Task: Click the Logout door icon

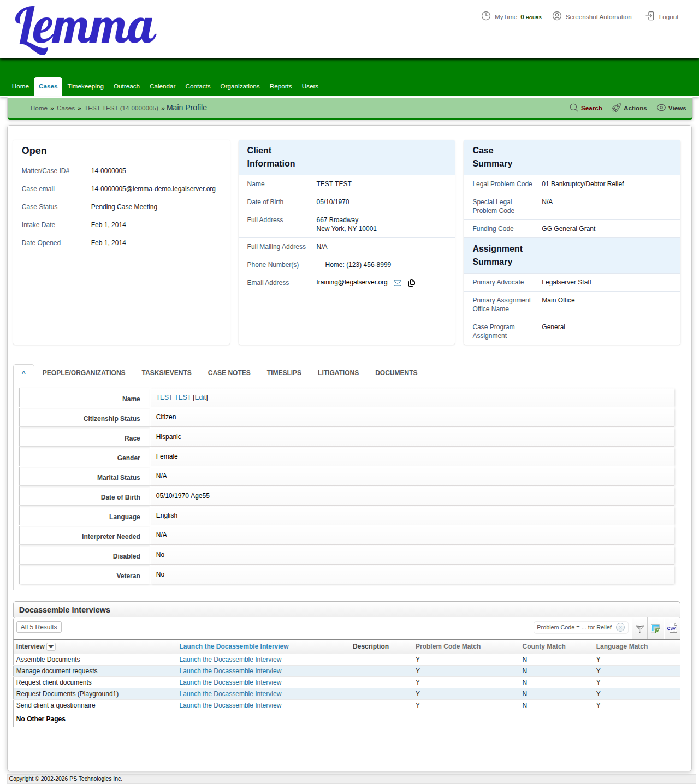Action: point(650,16)
